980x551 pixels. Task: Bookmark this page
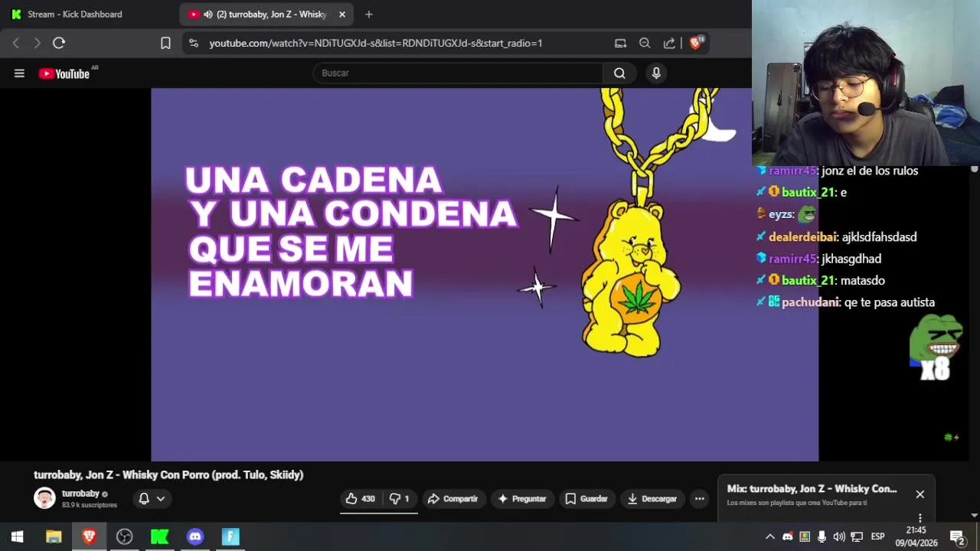[x=165, y=43]
